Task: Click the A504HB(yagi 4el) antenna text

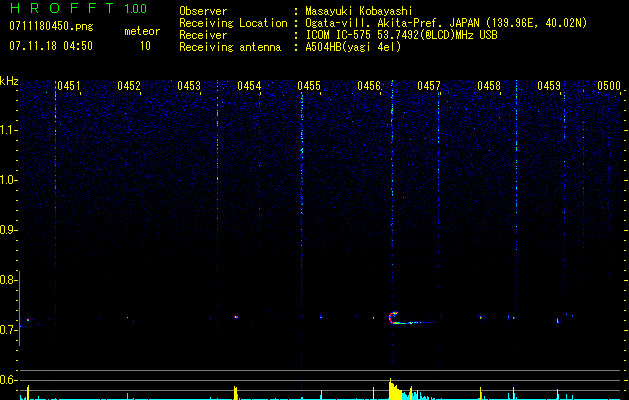Action: 353,47
